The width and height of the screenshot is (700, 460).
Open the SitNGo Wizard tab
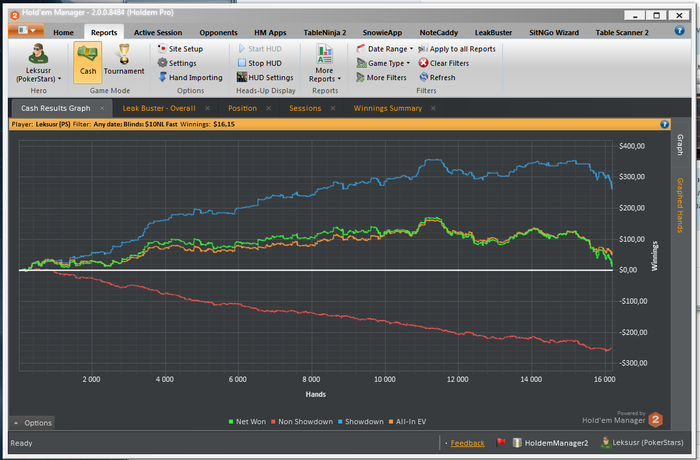coord(554,32)
